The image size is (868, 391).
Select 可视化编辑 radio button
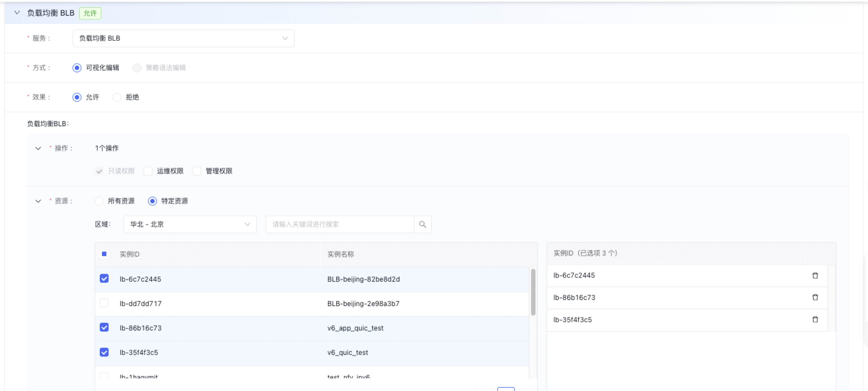coord(77,68)
